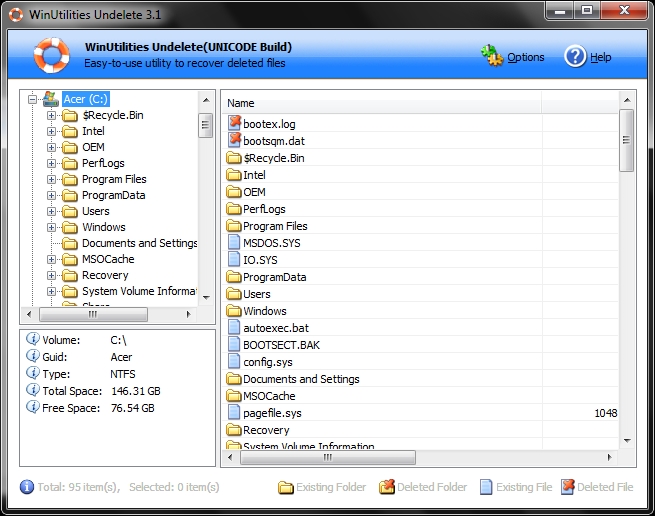The height and width of the screenshot is (516, 655).
Task: Click Volume info icon
Action: [x=33, y=339]
